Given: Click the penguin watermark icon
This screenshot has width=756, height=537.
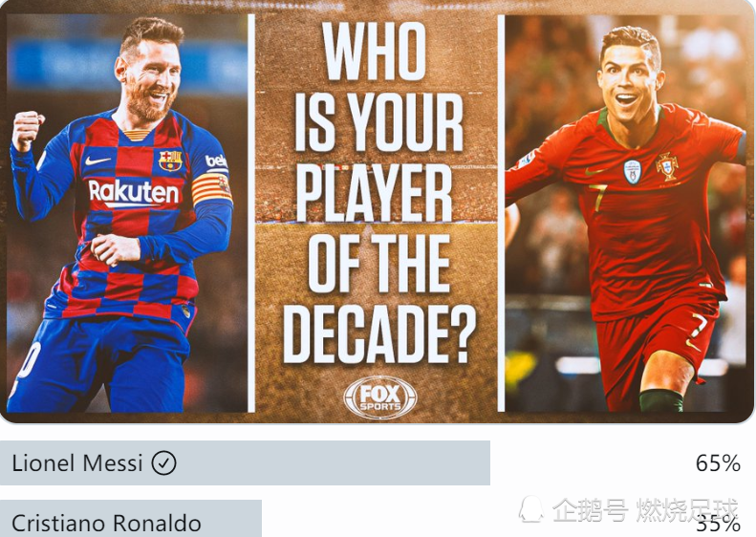Looking at the screenshot, I should [x=531, y=509].
